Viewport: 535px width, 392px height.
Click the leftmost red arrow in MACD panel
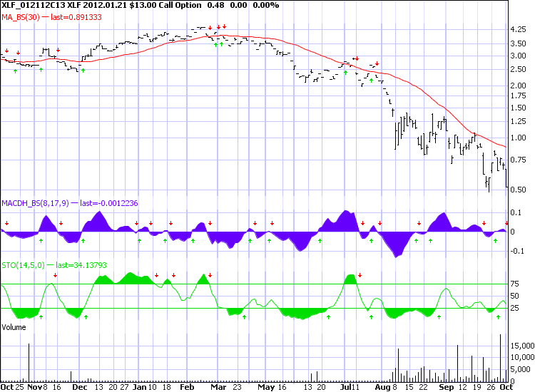(6, 223)
